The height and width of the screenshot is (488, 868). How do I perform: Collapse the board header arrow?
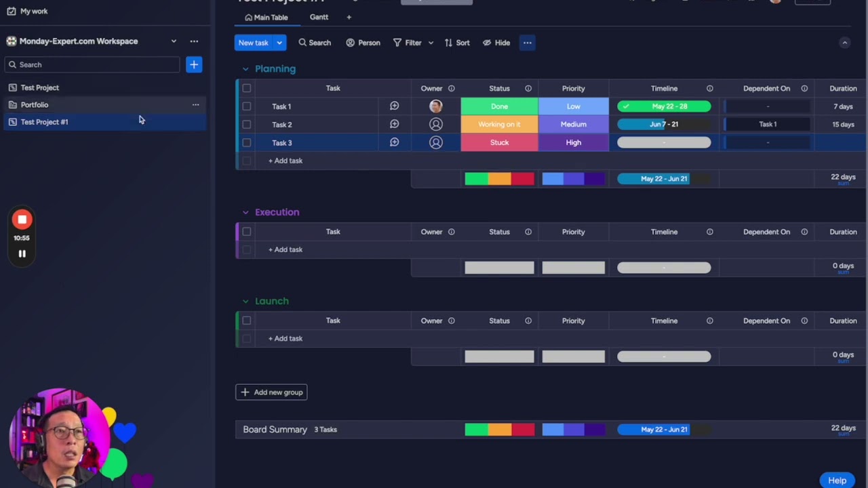(844, 43)
